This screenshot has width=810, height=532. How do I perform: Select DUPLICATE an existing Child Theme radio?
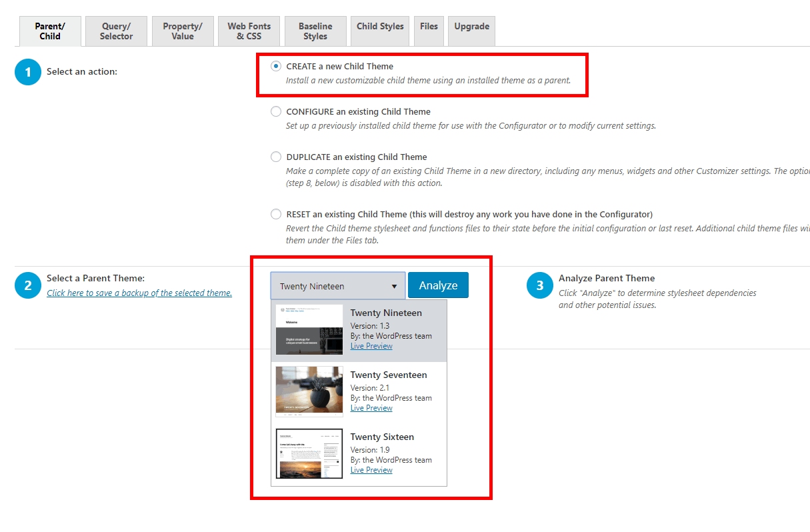coord(276,157)
